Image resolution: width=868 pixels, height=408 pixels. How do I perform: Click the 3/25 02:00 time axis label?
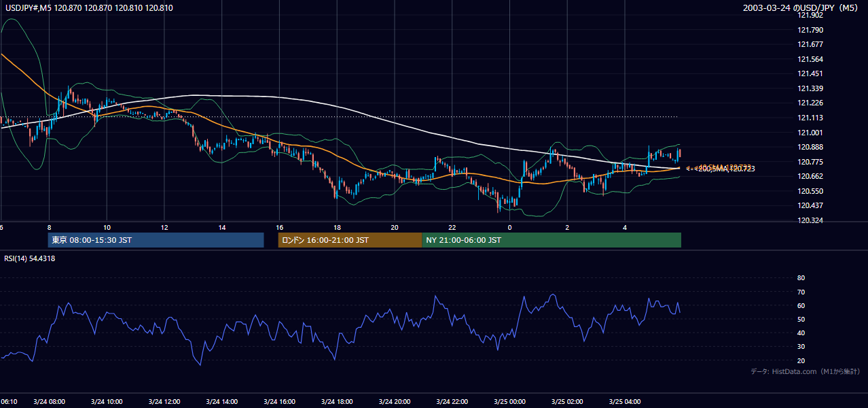pyautogui.click(x=566, y=402)
